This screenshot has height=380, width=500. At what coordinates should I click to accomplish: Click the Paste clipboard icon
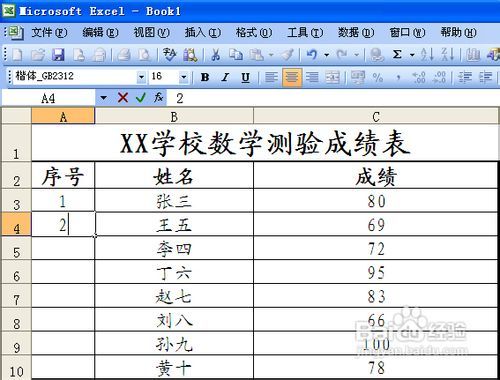point(257,55)
